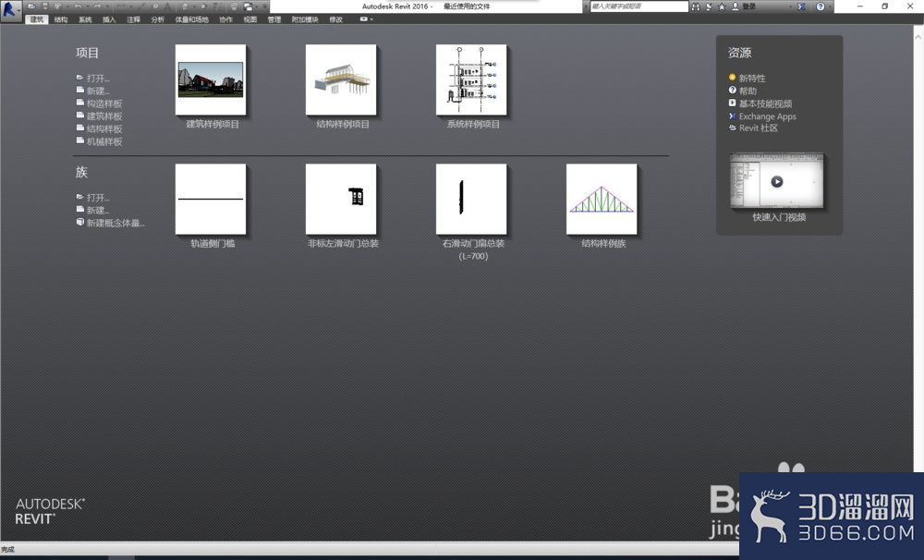Switch to the 管理 ribbon tab
This screenshot has width=924, height=560.
click(274, 19)
